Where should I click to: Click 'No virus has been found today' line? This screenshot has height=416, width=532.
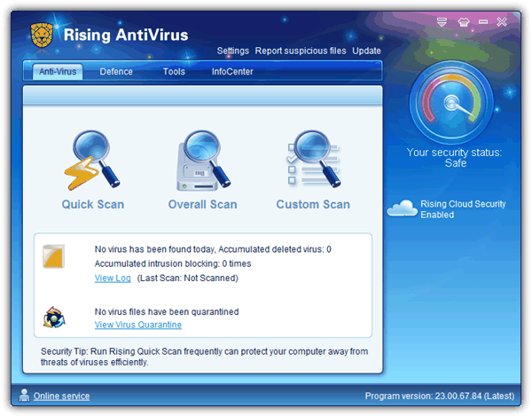point(213,249)
